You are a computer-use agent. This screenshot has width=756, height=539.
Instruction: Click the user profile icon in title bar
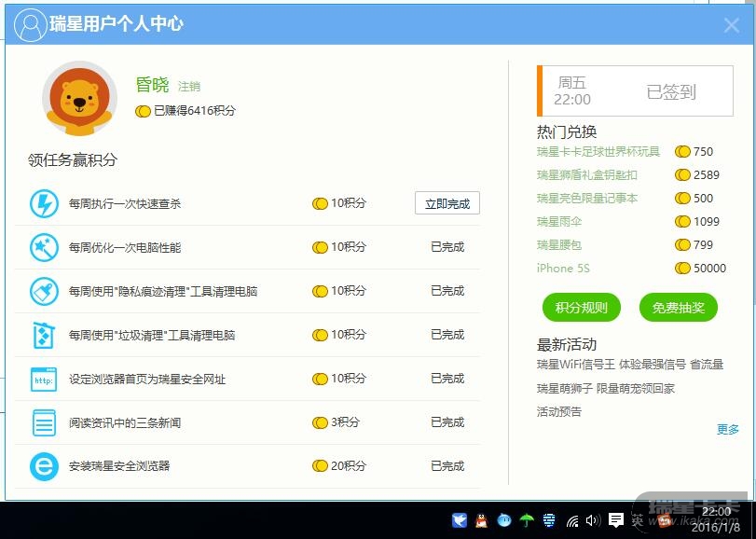tap(31, 24)
